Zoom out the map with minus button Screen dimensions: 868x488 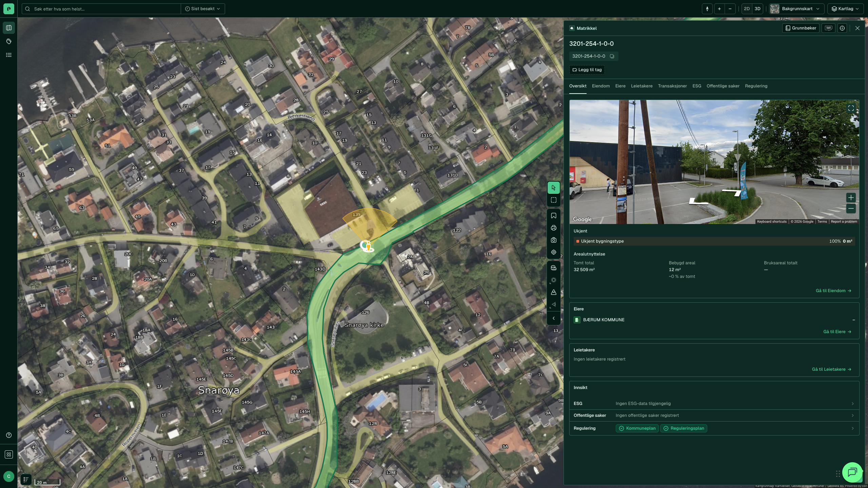click(730, 9)
